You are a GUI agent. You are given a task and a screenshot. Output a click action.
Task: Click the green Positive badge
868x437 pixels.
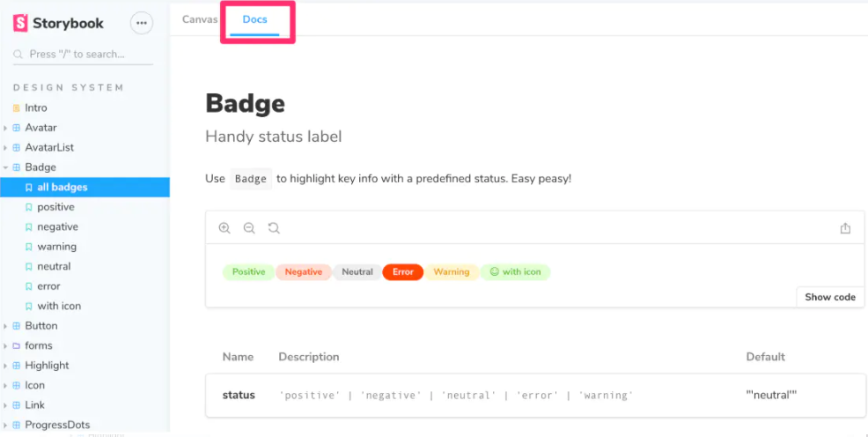pos(248,272)
